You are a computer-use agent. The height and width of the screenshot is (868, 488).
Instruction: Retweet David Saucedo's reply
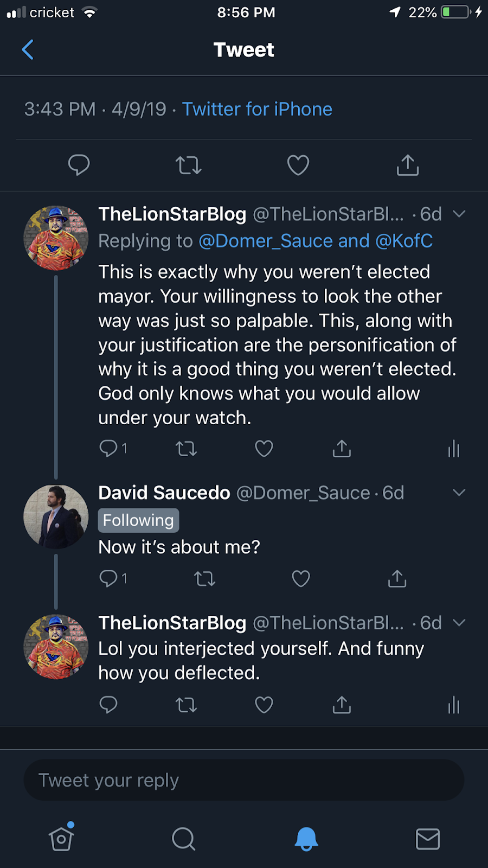pyautogui.click(x=205, y=578)
